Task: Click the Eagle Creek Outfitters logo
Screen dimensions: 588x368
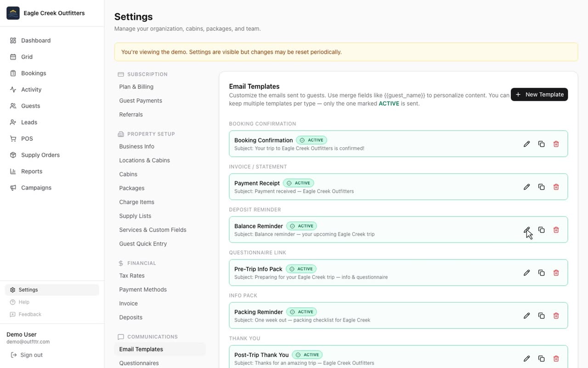Action: point(13,13)
